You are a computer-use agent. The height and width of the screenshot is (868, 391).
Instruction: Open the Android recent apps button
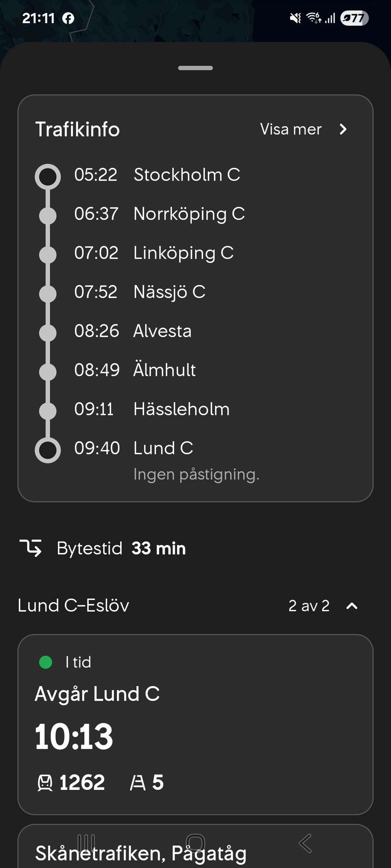coord(86,843)
